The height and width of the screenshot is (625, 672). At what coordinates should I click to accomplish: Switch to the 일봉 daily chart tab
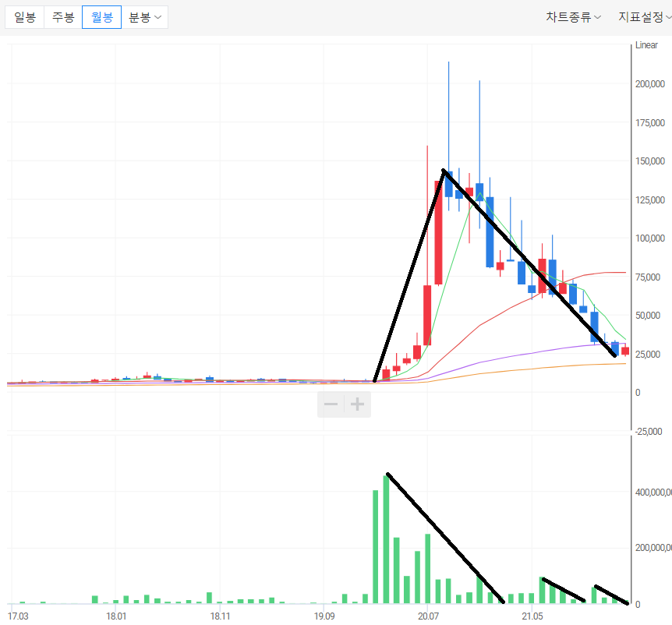(24, 17)
